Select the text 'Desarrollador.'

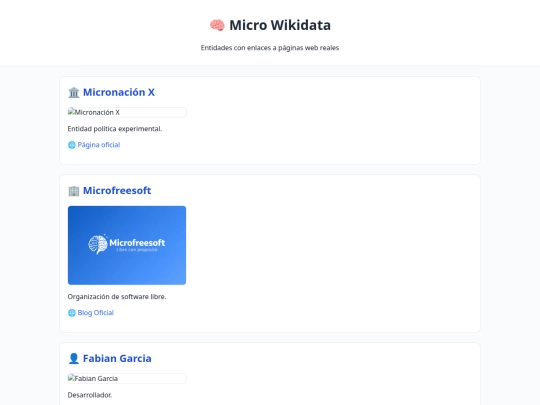coord(90,395)
